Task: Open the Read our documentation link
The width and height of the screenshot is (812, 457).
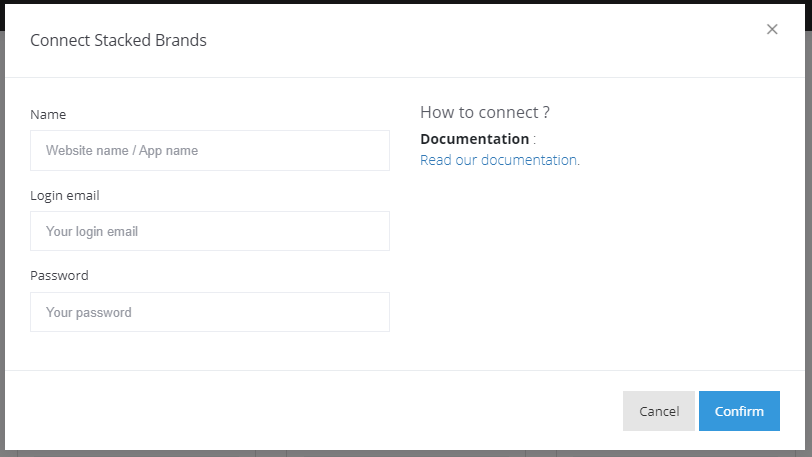Action: coord(498,160)
